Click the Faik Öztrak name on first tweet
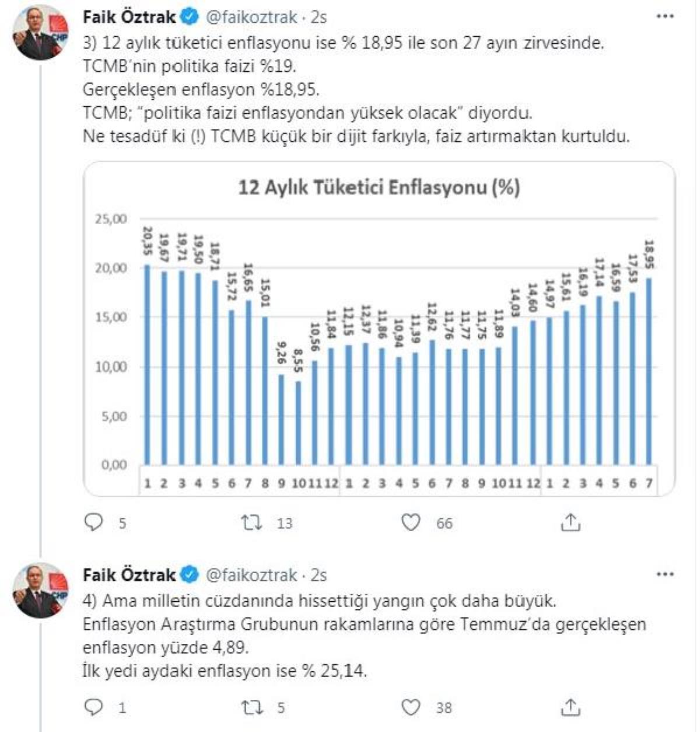 click(129, 17)
